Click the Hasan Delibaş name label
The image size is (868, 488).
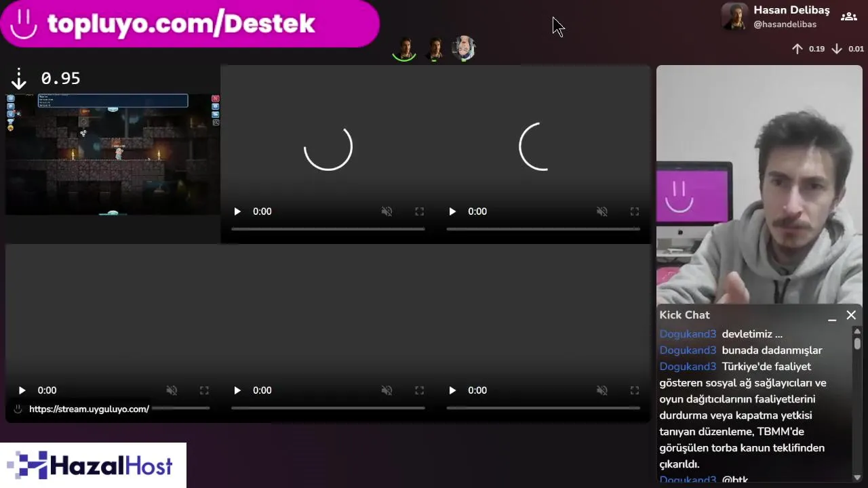pos(791,10)
